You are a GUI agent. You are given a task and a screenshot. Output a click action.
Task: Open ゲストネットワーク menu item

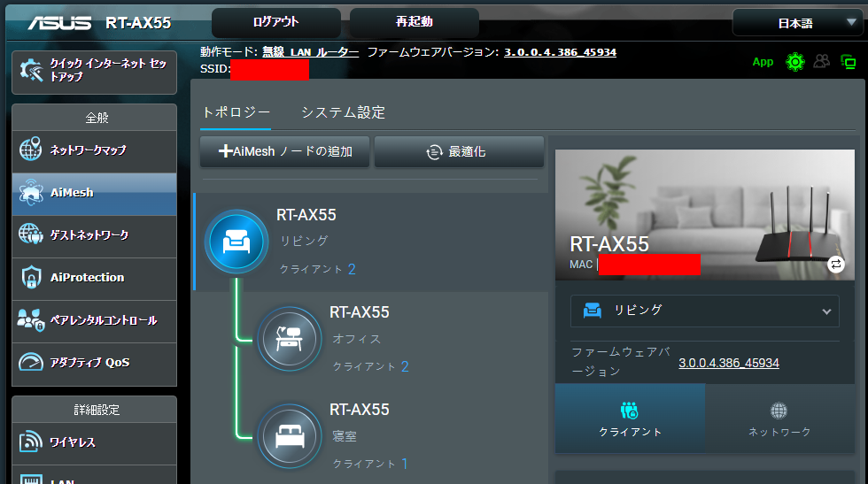(x=94, y=235)
